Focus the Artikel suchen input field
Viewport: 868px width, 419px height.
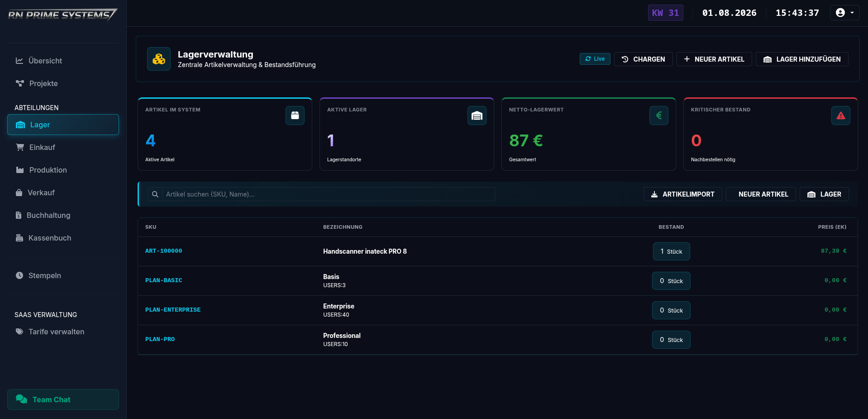328,194
